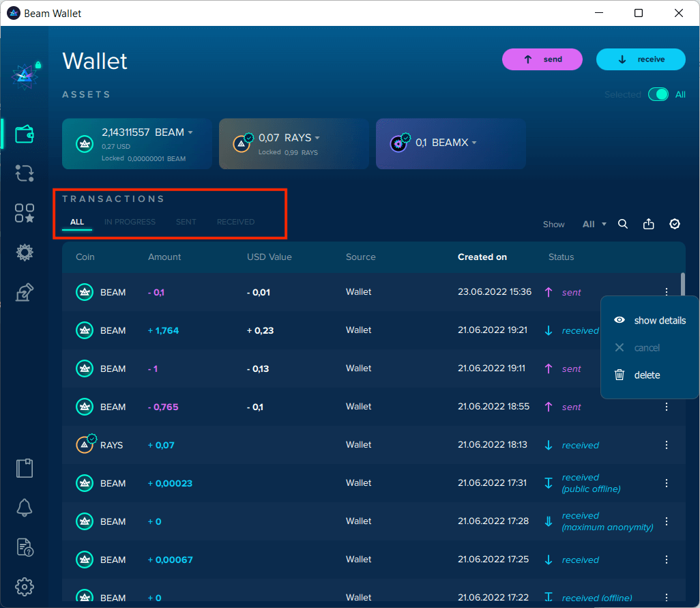Open the Wallet icon in sidebar
The height and width of the screenshot is (608, 700).
point(25,134)
